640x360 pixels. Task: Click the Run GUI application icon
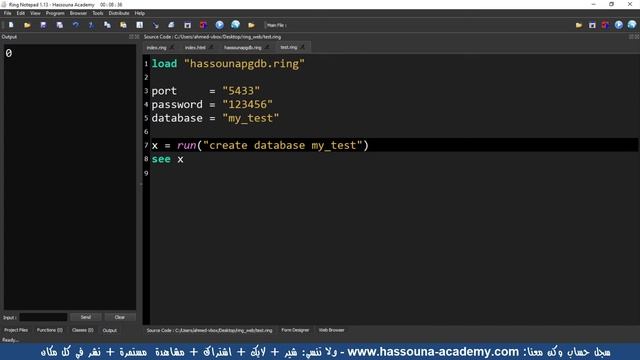click(203, 25)
